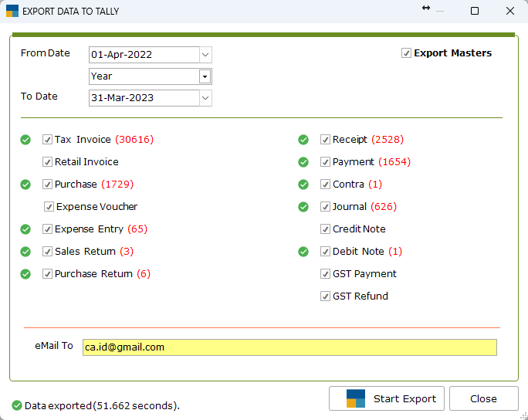Toggle the Expense Entry checkbox
Screen dimensions: 528x420
[47, 229]
